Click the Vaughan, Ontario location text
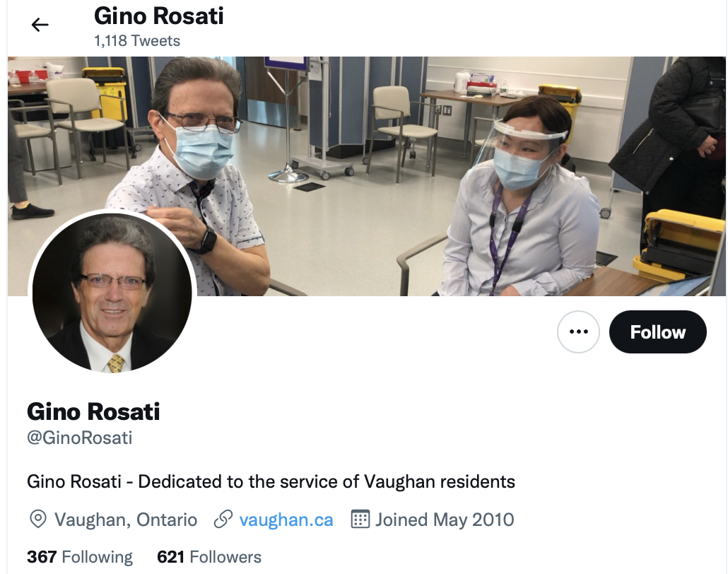This screenshot has width=728, height=574. click(125, 519)
